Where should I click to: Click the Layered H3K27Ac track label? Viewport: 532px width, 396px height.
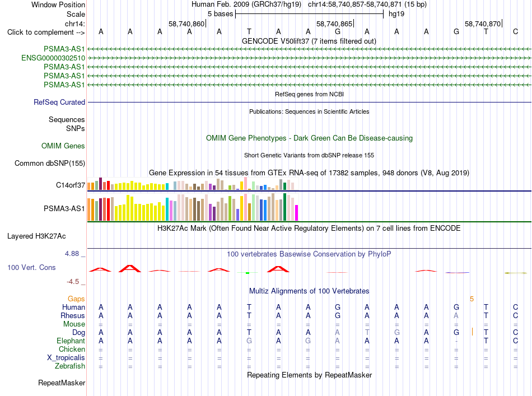click(36, 236)
